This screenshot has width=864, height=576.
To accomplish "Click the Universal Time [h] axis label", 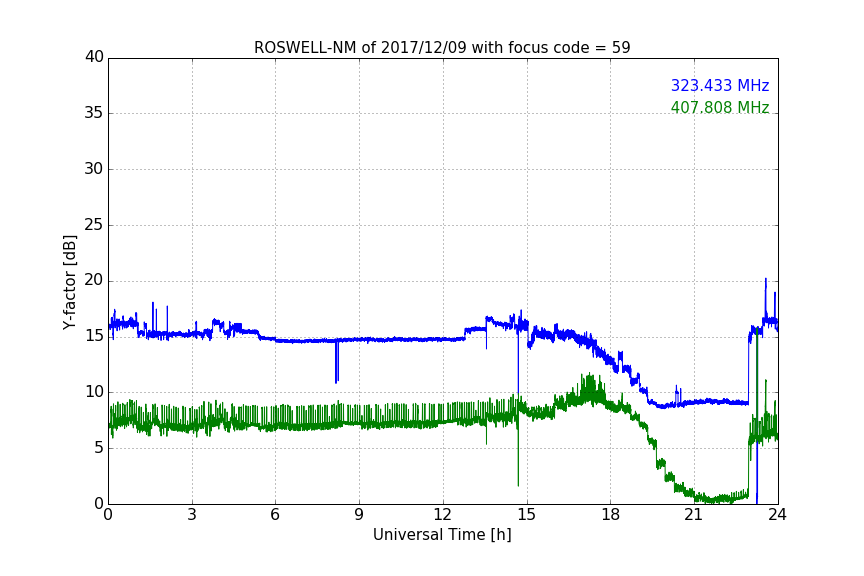I will coord(442,535).
